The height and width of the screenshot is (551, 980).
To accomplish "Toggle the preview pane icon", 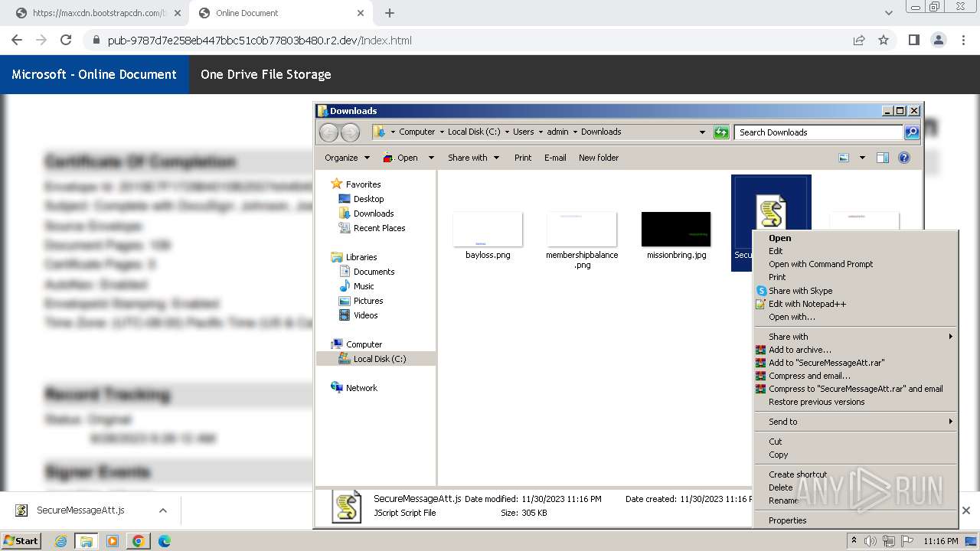I will 882,158.
